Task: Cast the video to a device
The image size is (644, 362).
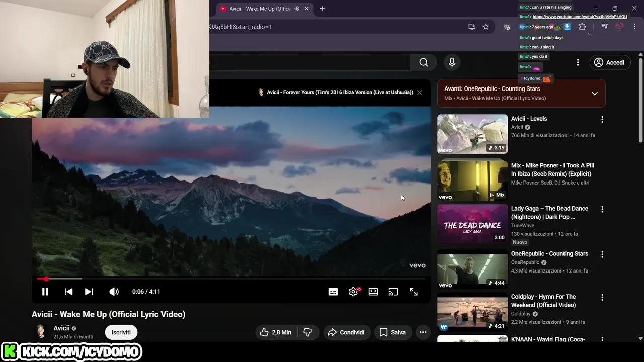Action: point(393,292)
